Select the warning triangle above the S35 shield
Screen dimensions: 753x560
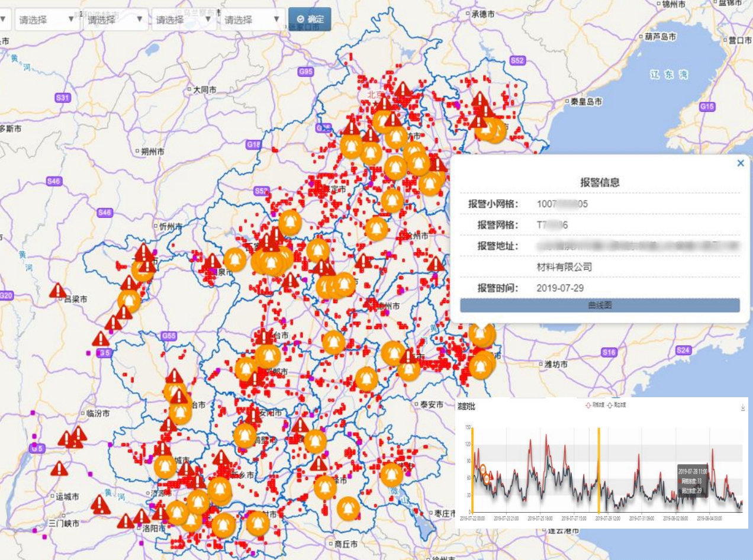click(101, 339)
